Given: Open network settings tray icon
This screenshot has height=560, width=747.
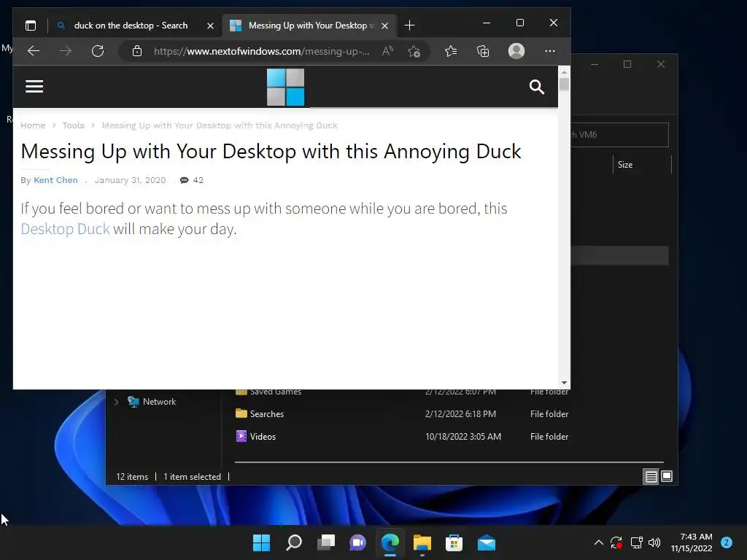Looking at the screenshot, I should [x=636, y=542].
